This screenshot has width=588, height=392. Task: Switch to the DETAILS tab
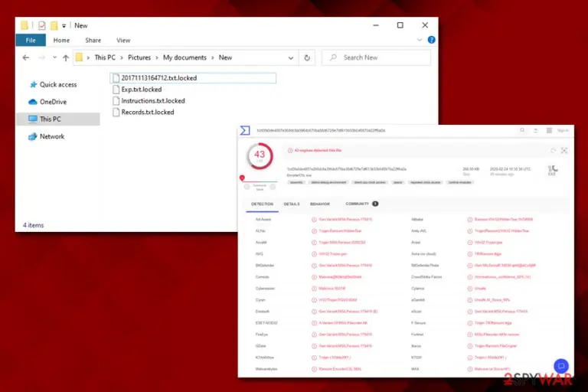pos(292,204)
